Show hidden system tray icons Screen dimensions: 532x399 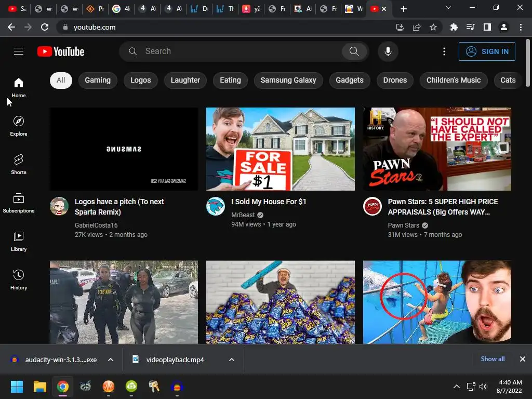click(x=457, y=387)
